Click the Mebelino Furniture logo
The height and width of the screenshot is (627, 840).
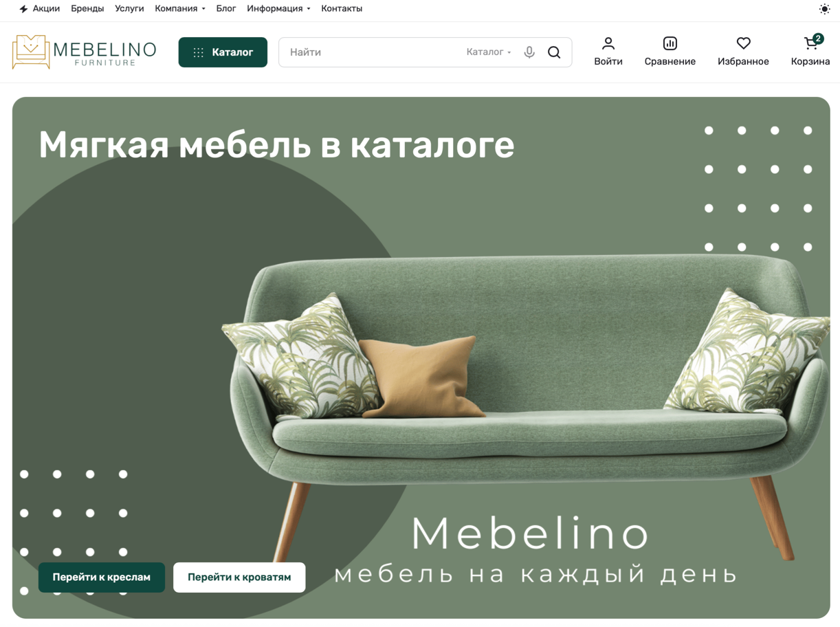[x=84, y=52]
